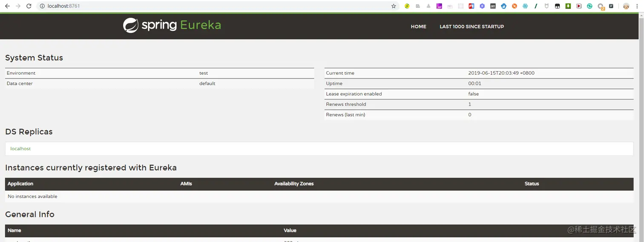This screenshot has width=644, height=242.
Task: Click the Status column header
Action: pos(532,184)
